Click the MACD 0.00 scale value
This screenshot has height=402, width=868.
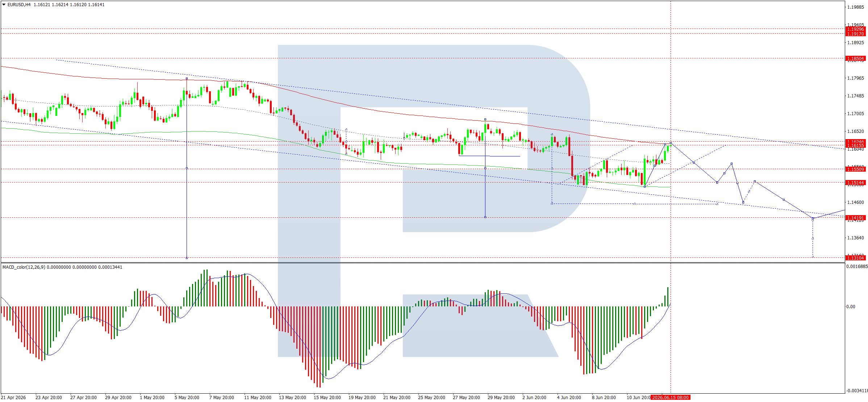pos(851,307)
